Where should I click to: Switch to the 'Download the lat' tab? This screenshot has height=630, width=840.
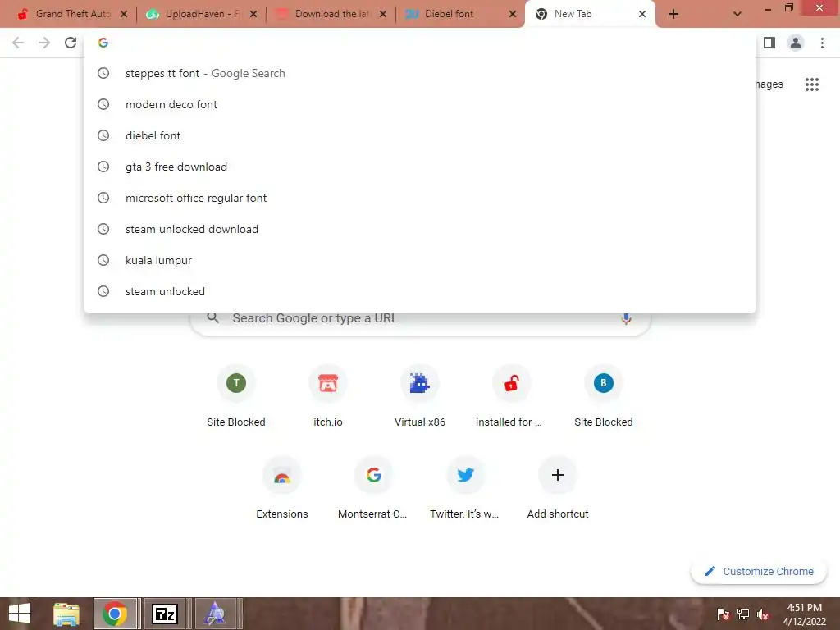pos(333,14)
